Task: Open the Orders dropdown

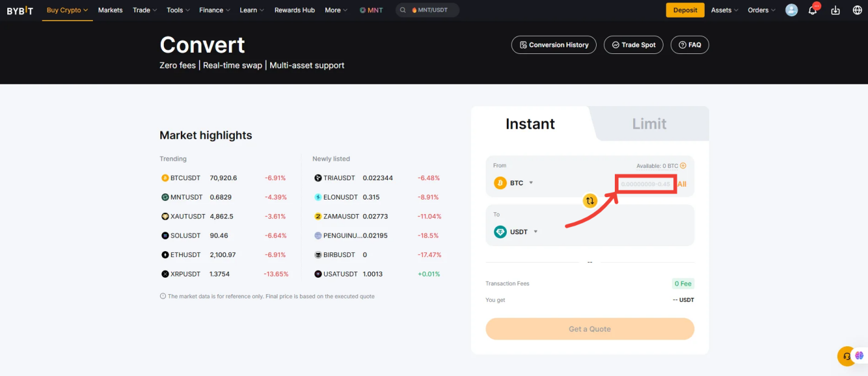Action: point(762,10)
